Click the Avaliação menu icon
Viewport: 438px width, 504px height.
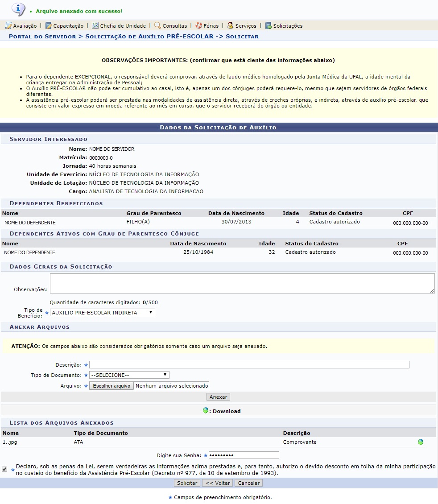(x=8, y=26)
